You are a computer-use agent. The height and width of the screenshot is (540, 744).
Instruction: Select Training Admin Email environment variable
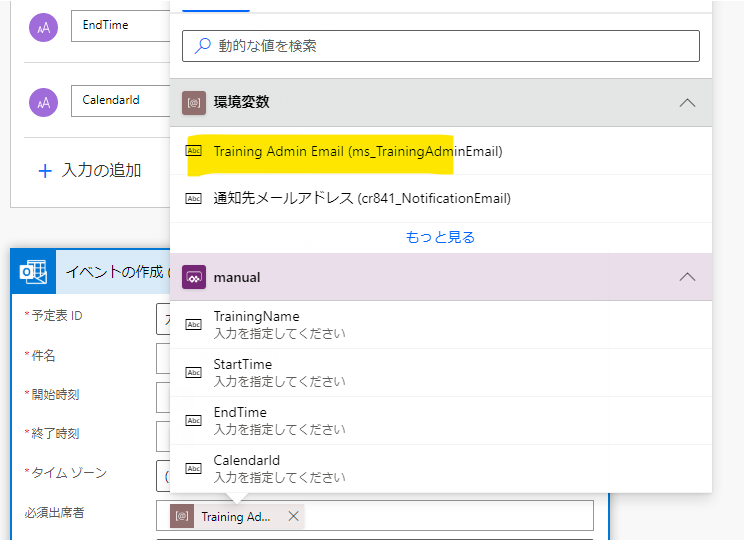441,151
